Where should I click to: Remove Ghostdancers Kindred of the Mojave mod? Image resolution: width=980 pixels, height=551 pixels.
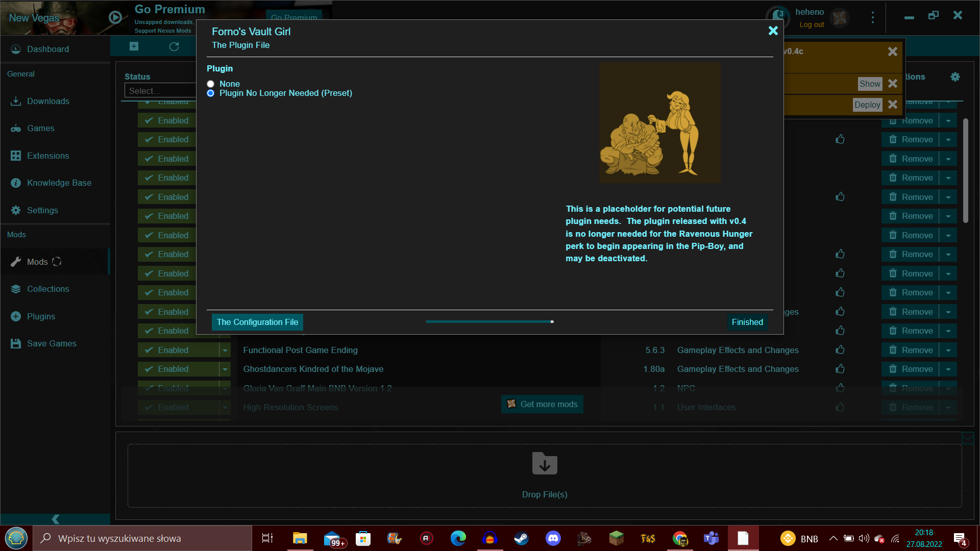coord(911,369)
